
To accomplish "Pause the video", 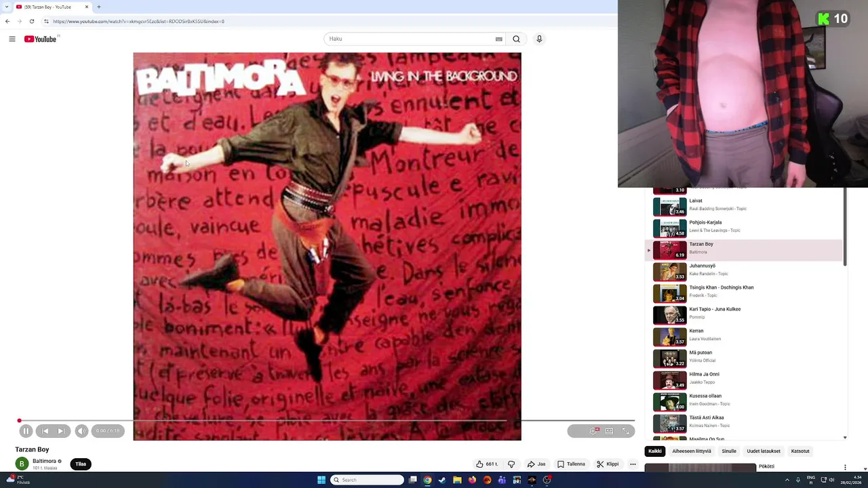I will point(26,431).
